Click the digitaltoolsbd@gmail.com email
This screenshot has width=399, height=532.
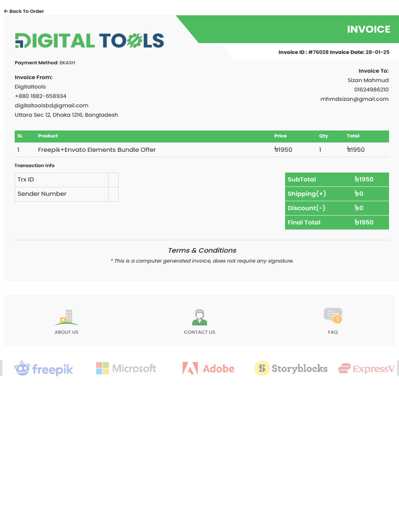coord(51,105)
